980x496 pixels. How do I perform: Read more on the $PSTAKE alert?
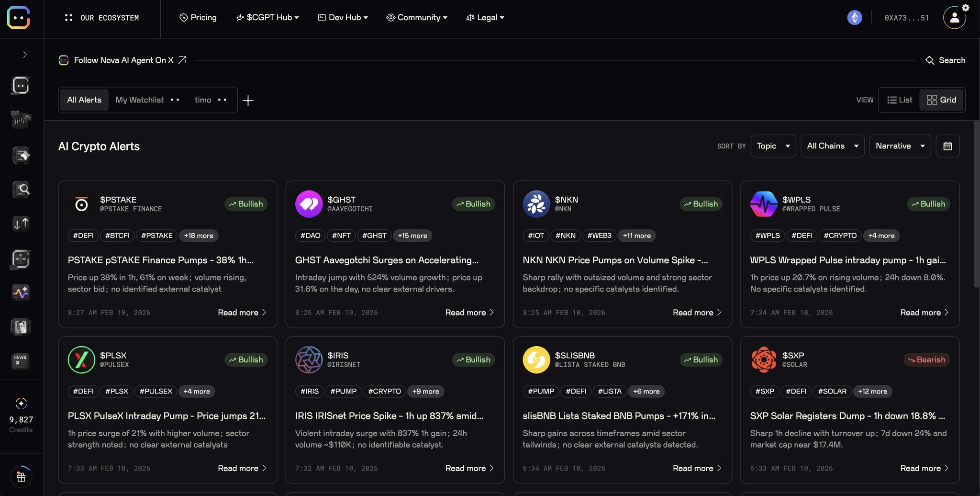[x=242, y=313]
